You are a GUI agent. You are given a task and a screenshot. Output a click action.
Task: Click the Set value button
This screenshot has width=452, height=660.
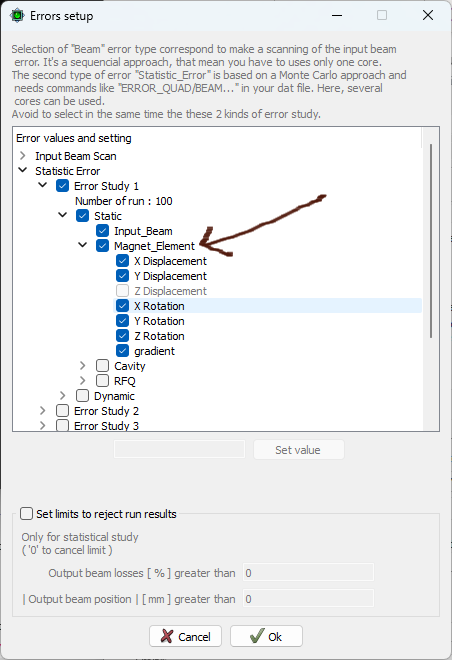coord(298,450)
